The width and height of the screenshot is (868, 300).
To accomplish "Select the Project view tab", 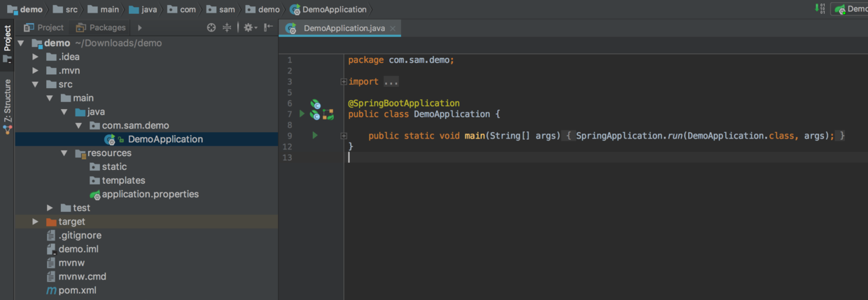I will 43,28.
